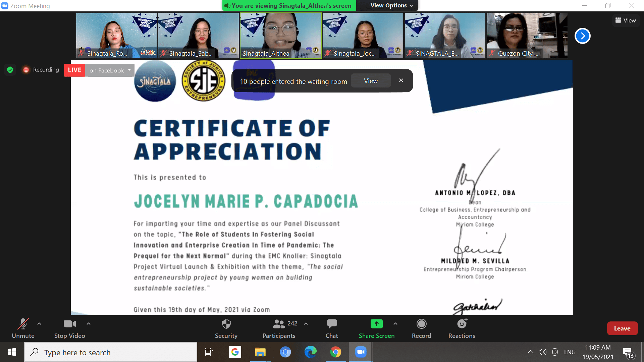The height and width of the screenshot is (362, 644).
Task: Click the Sinagtala logo on certificate
Action: pos(155,81)
